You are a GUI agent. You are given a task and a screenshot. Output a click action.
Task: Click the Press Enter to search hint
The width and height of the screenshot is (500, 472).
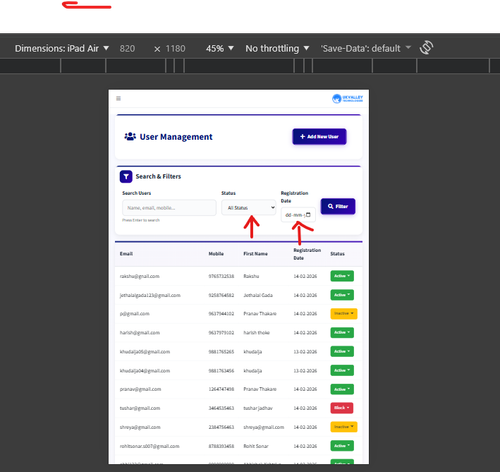pos(141,220)
